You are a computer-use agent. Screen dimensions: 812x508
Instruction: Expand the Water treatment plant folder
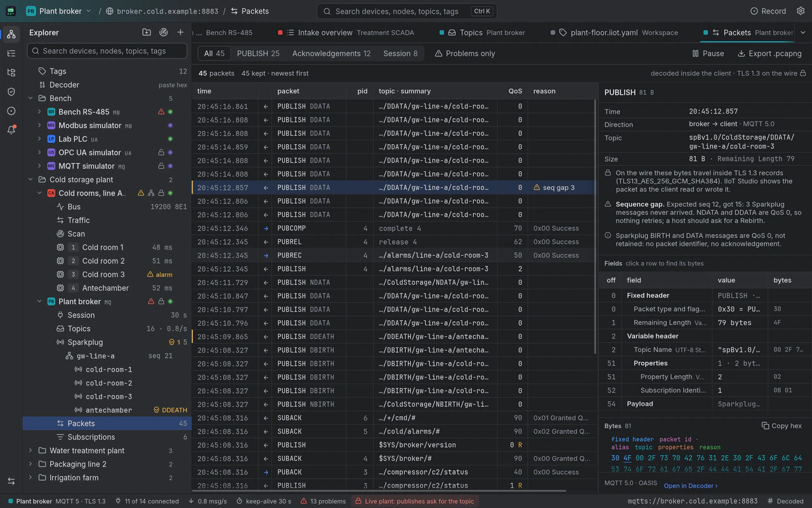coord(30,451)
